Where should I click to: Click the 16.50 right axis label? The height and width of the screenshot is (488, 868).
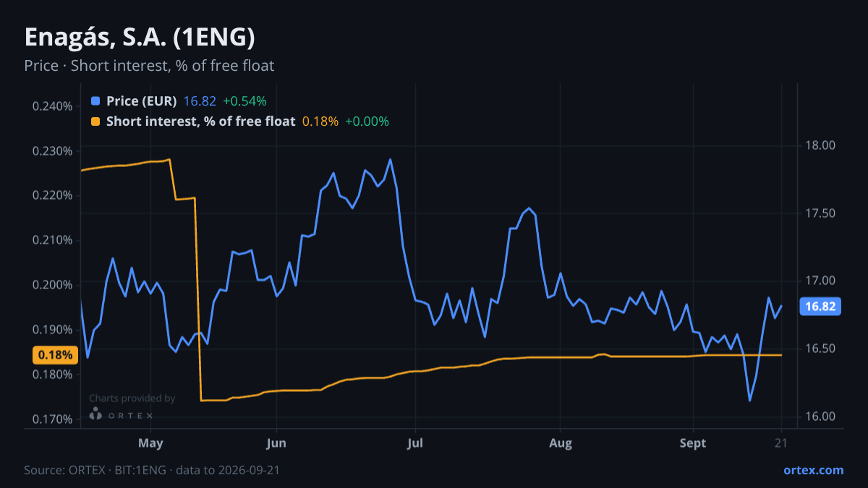821,348
